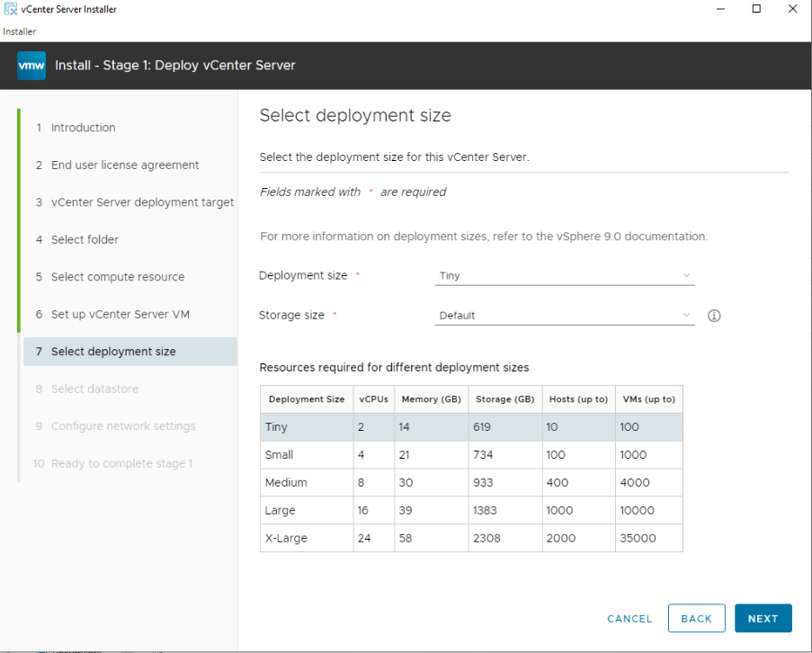Click the storage size info icon
The width and height of the screenshot is (812, 653).
click(714, 316)
